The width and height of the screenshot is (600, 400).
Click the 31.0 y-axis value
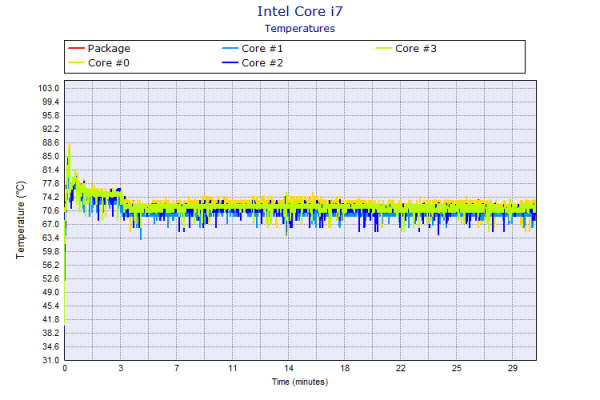tap(51, 360)
